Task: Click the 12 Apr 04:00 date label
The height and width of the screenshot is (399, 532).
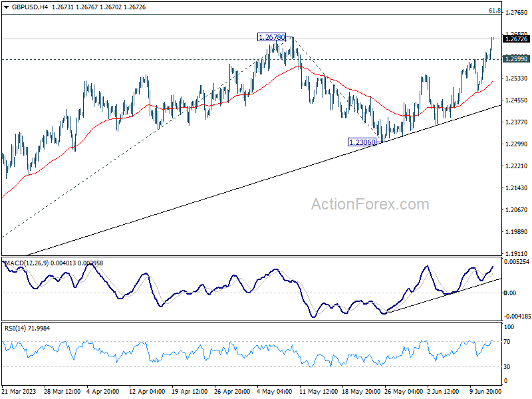Action: pos(147,392)
